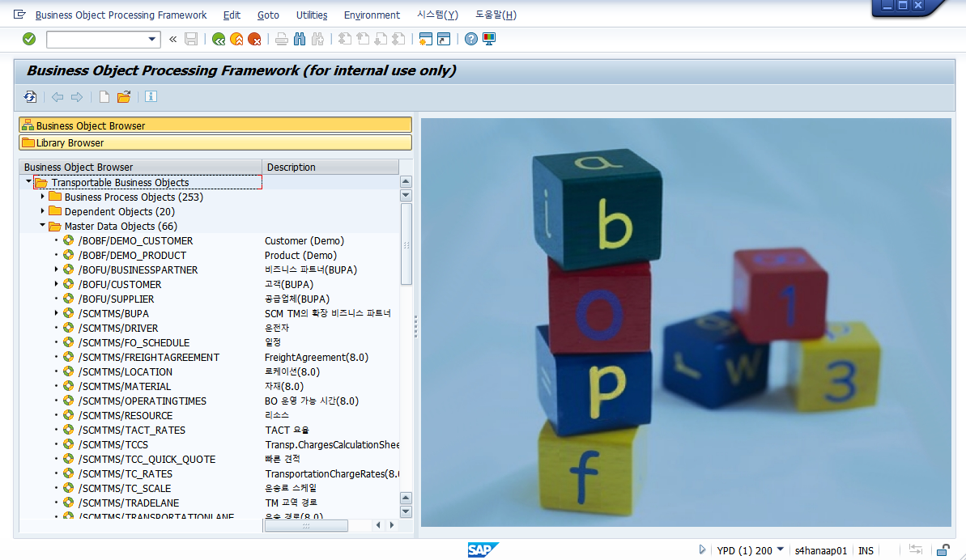This screenshot has height=560, width=966.
Task: Click the Find Next binoculars icon
Action: click(317, 39)
